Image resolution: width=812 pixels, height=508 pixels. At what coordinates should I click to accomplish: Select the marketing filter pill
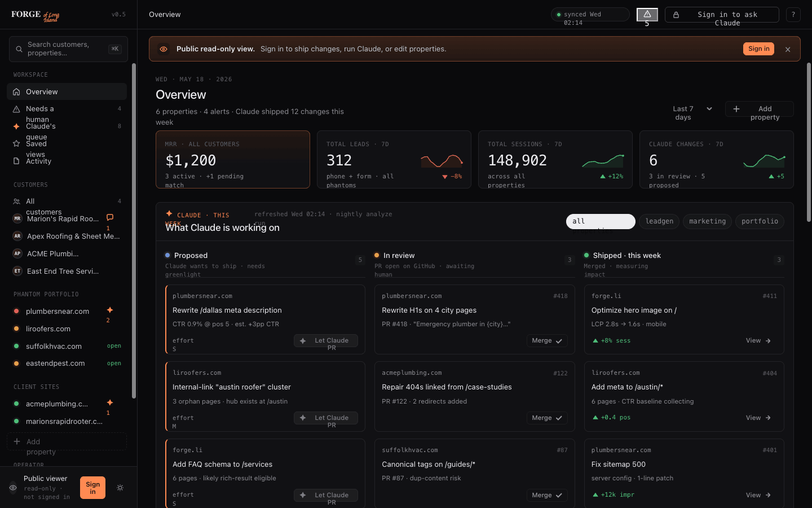pos(707,221)
